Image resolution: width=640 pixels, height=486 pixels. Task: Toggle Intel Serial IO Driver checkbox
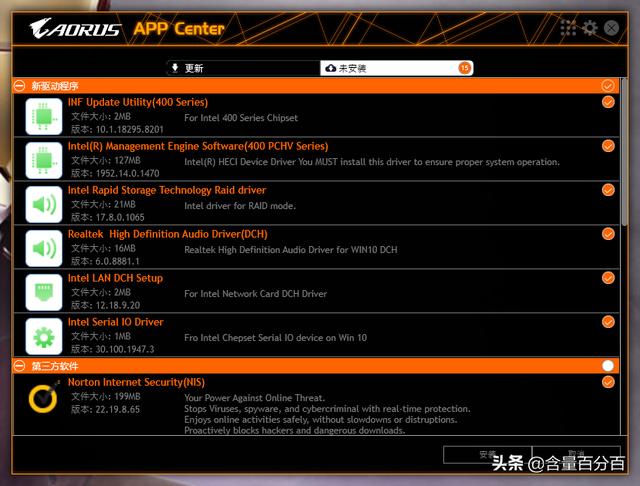pos(608,322)
